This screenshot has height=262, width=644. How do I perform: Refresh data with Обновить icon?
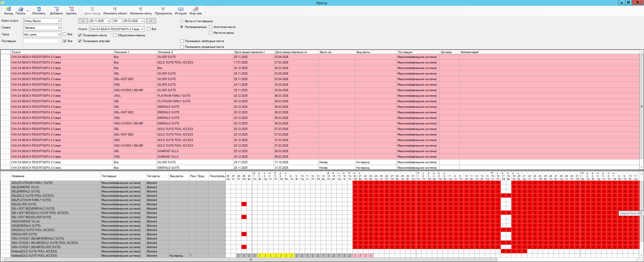pos(39,9)
